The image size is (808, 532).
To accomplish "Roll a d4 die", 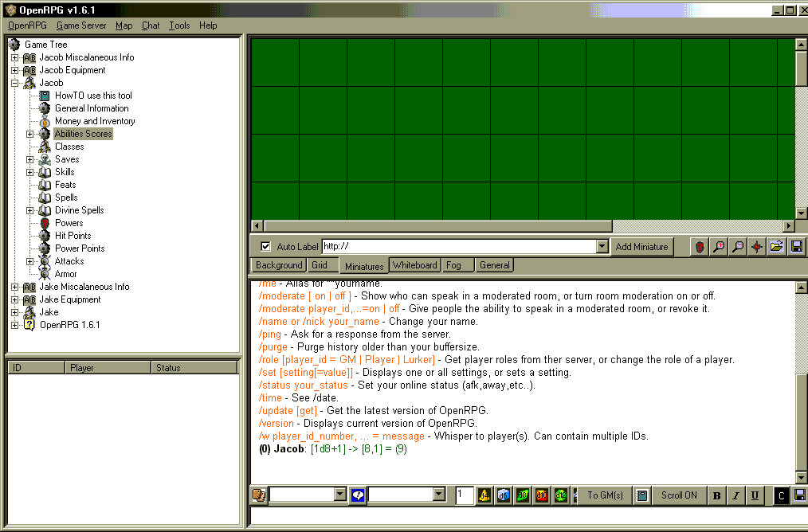I will point(484,495).
